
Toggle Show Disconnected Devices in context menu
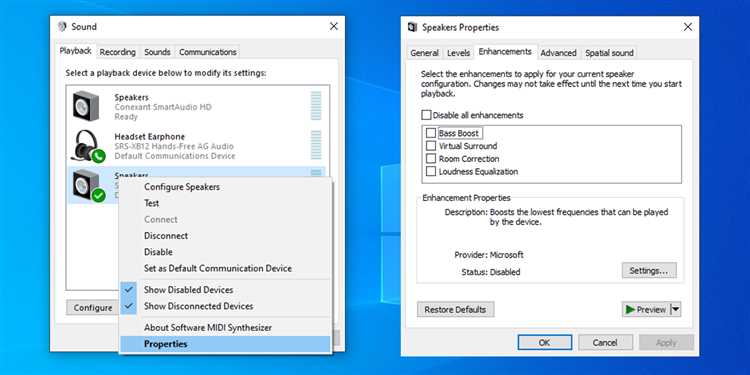pos(225,306)
